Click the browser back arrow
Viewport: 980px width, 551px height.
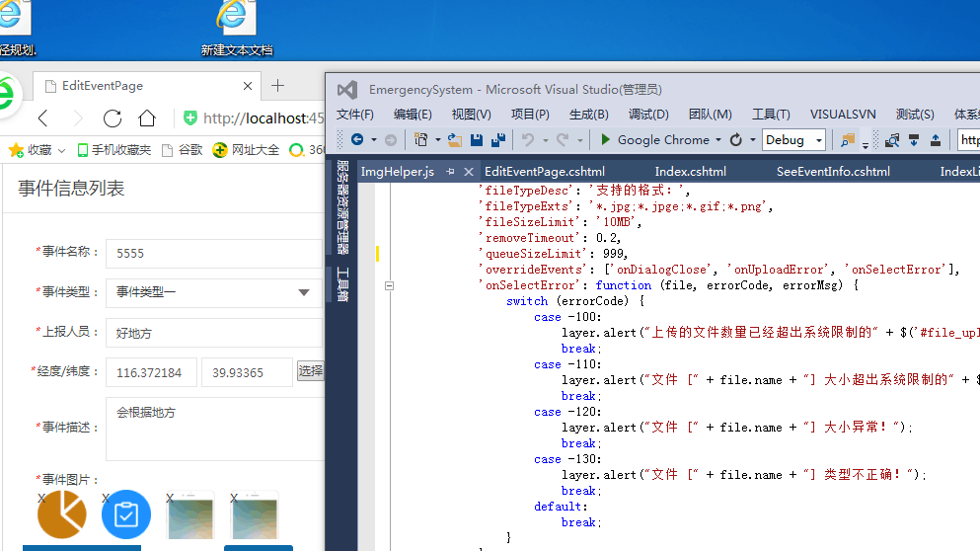point(42,118)
